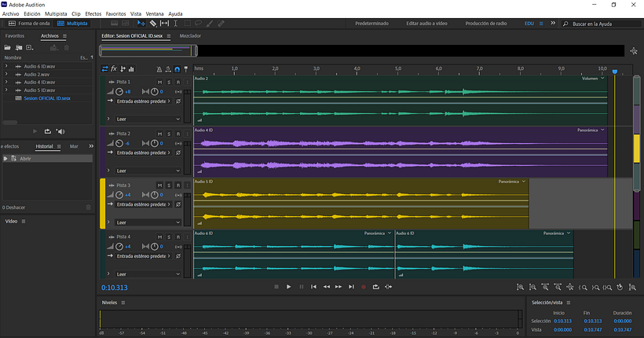This screenshot has height=338, width=644.
Task: Adjust Pista 2 pan knob
Action: pyautogui.click(x=155, y=143)
